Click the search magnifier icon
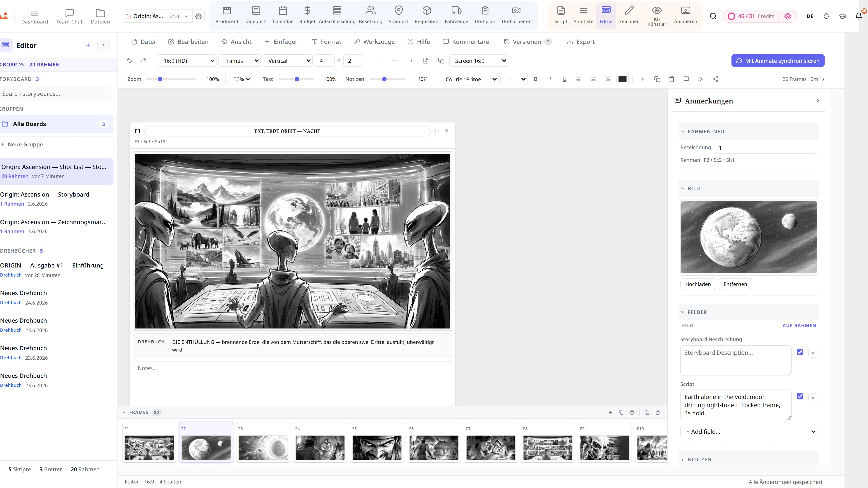This screenshot has width=868, height=488. [713, 16]
